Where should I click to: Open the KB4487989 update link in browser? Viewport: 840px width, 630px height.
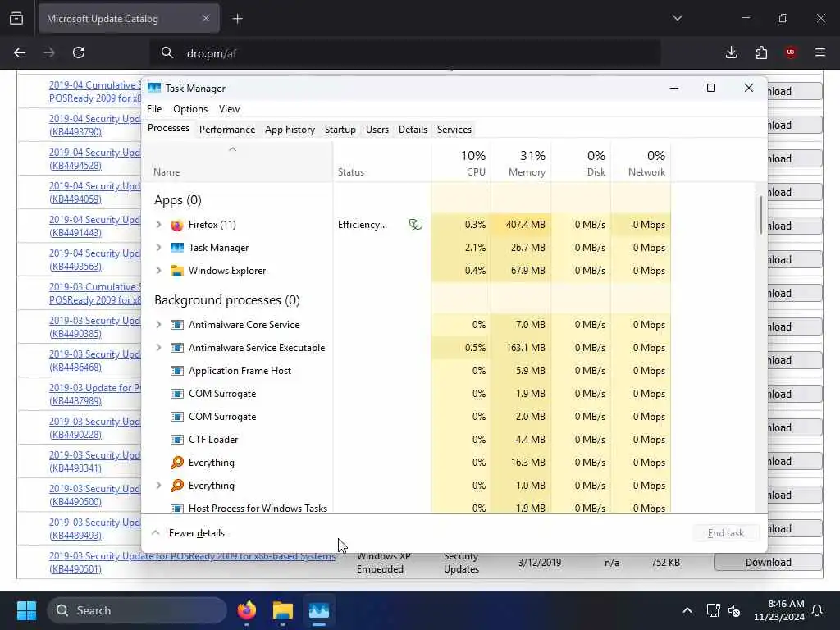(x=94, y=395)
